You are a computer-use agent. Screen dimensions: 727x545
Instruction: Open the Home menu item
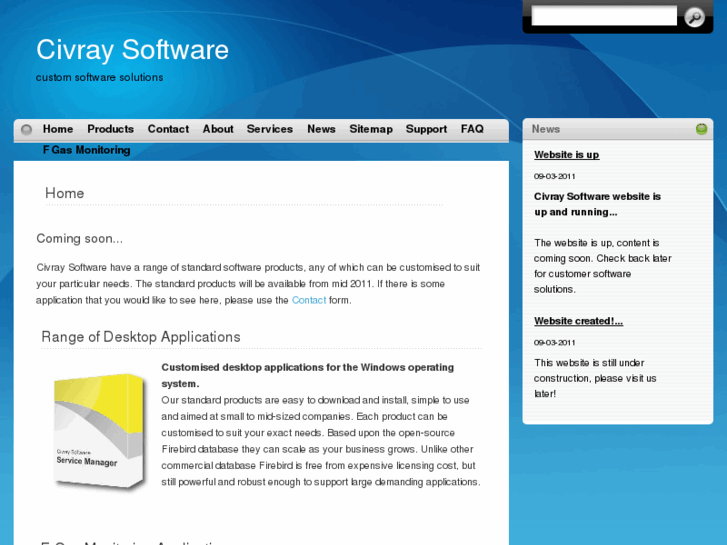58,129
